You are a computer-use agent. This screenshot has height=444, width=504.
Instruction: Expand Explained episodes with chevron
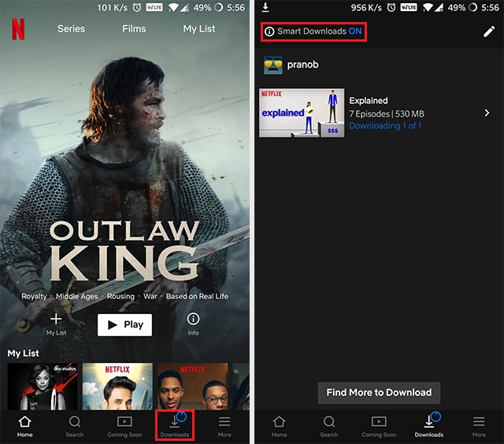[487, 113]
